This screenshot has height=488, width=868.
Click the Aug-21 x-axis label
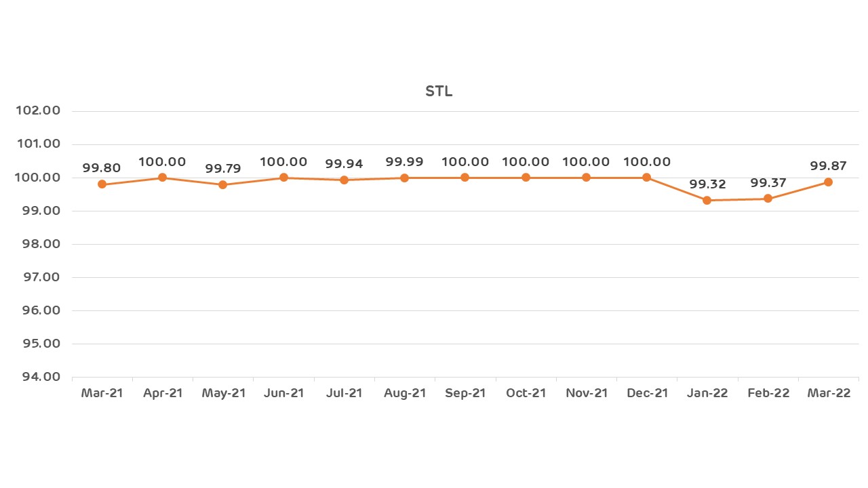tap(404, 393)
